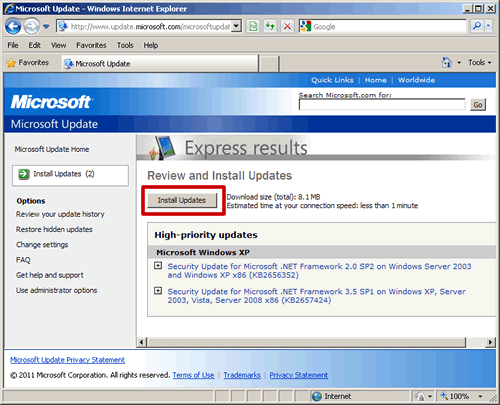Click the Home page icon in command bar
The image size is (500, 405).
click(x=446, y=62)
